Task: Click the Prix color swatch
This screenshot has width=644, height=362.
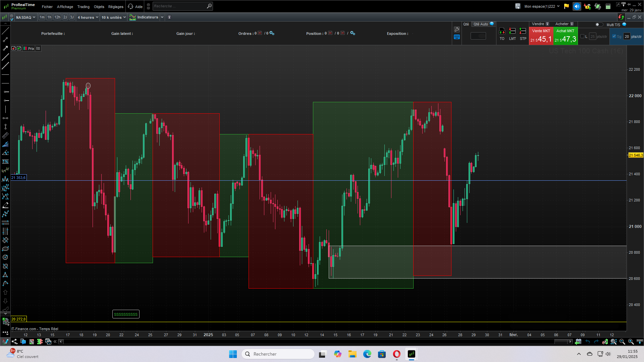Action: tap(25, 49)
